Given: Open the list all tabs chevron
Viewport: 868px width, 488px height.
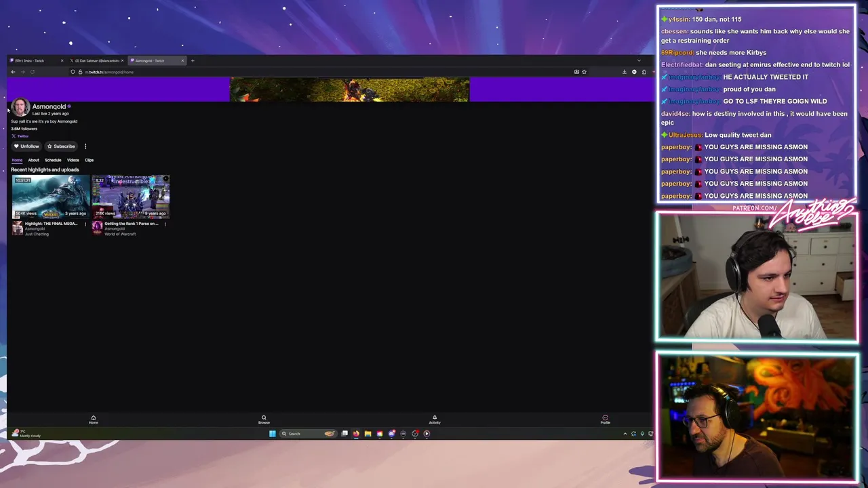Looking at the screenshot, I should tap(638, 61).
